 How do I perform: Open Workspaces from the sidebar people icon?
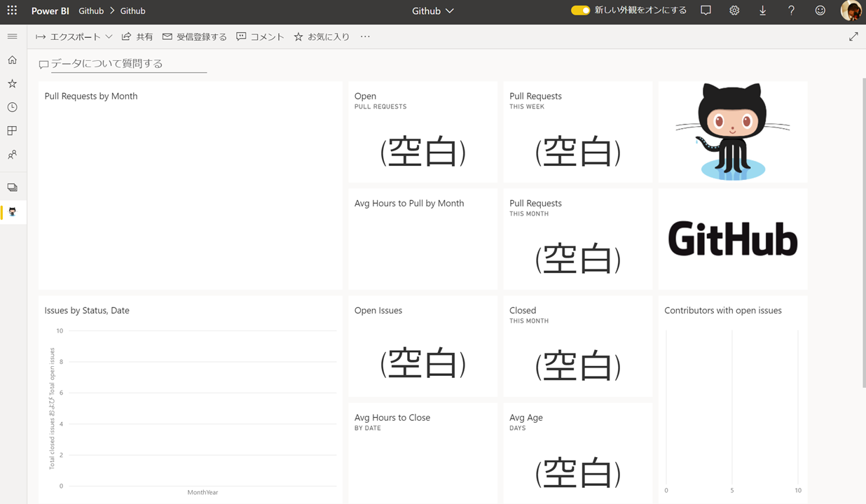pos(12,155)
